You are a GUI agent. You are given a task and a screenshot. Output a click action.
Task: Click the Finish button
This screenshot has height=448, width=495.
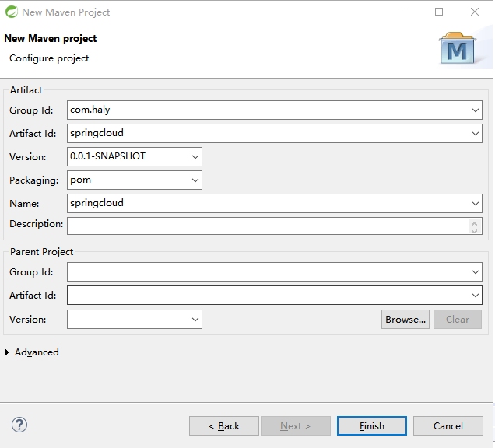click(371, 426)
